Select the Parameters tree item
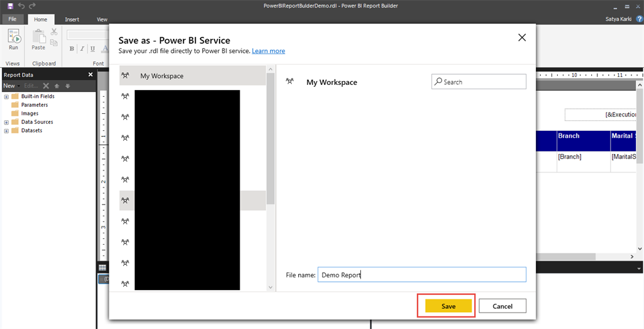The width and height of the screenshot is (644, 329). click(x=35, y=104)
